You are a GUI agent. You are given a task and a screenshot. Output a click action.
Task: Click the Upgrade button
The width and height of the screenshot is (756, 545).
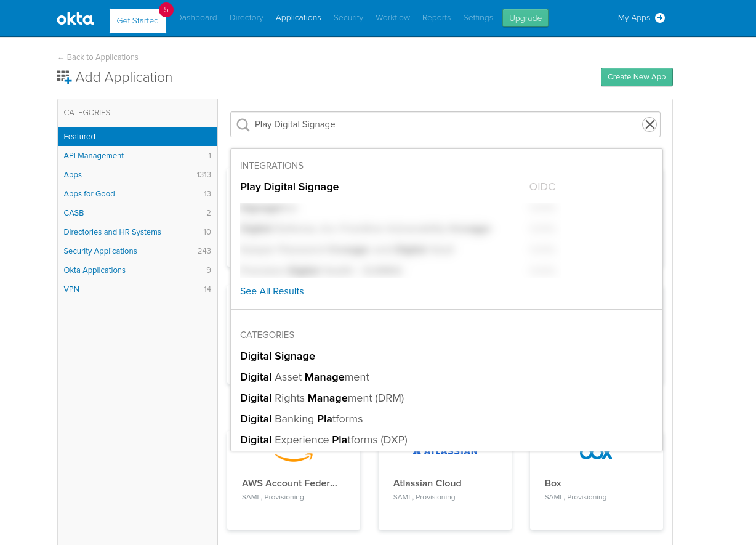tap(525, 18)
